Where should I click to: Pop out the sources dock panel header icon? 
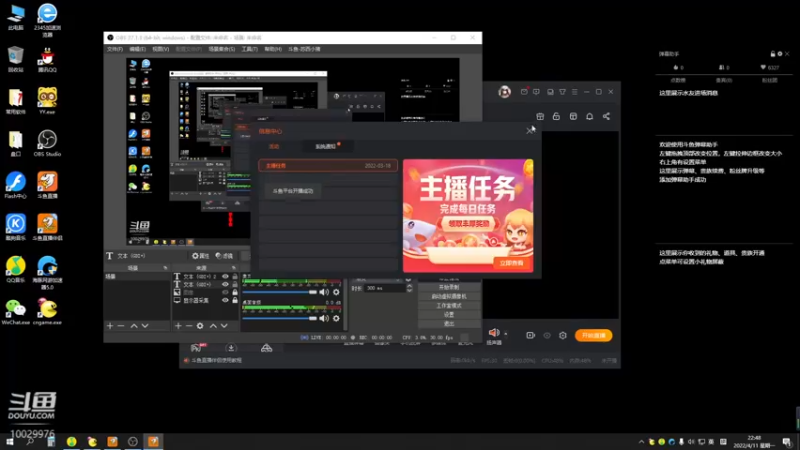click(x=233, y=268)
